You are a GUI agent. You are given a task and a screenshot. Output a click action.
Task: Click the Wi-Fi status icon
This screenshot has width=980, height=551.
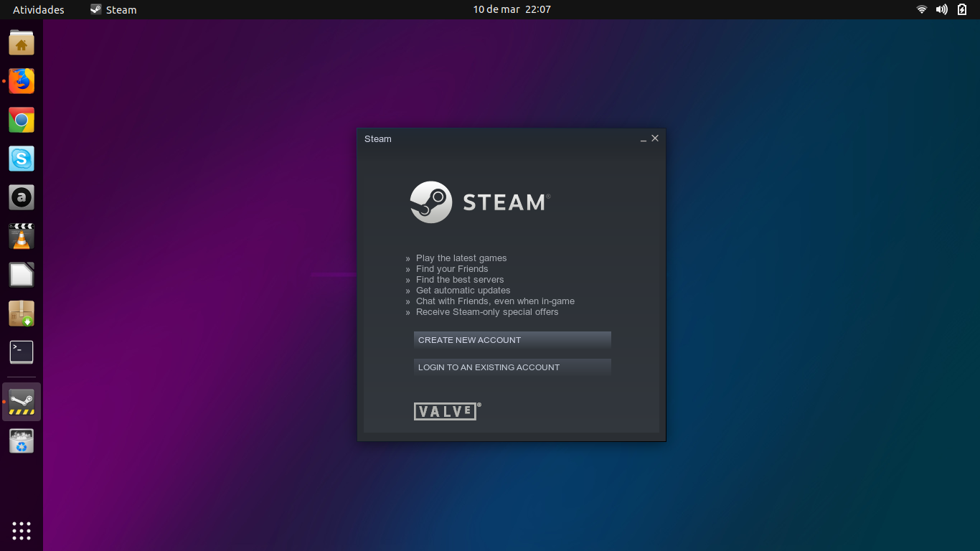[x=922, y=9]
